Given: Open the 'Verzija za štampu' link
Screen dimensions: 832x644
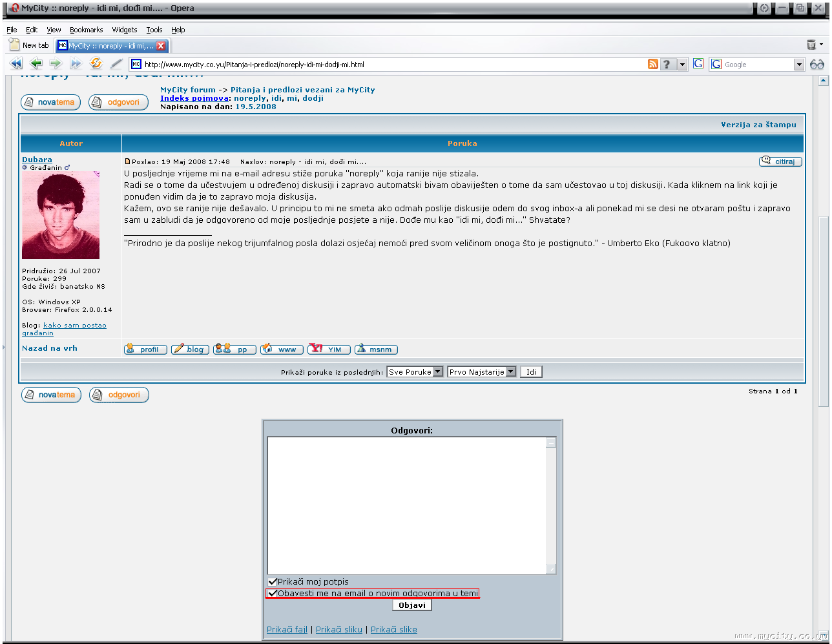Looking at the screenshot, I should pyautogui.click(x=759, y=125).
